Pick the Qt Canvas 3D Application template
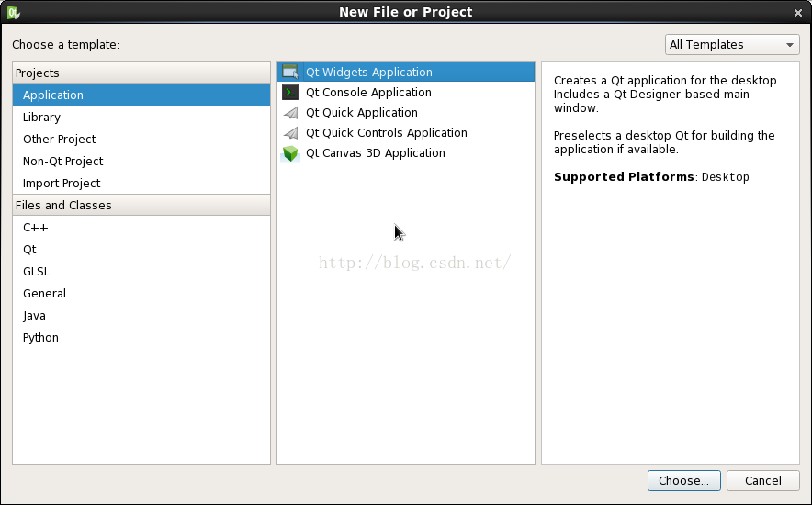Screen dimensions: 812x505 coord(406,152)
